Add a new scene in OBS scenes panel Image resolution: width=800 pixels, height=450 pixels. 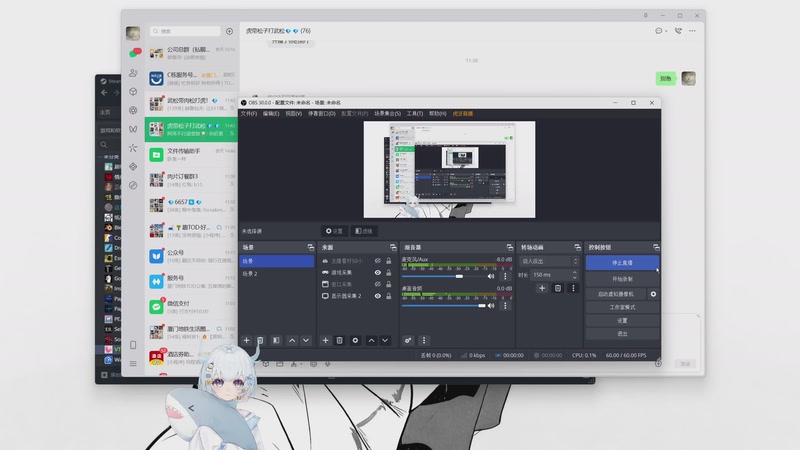[246, 340]
